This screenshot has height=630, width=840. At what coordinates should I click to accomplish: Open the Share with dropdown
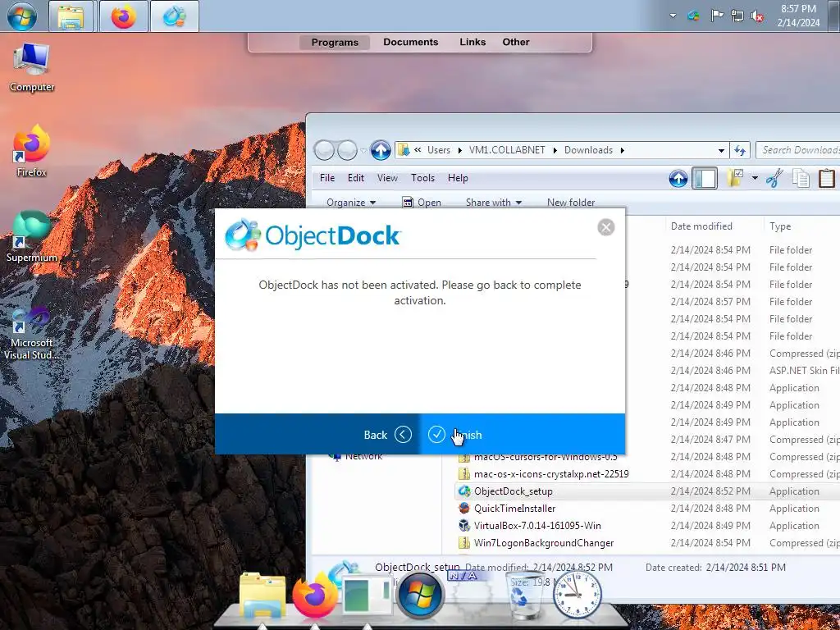coord(493,202)
